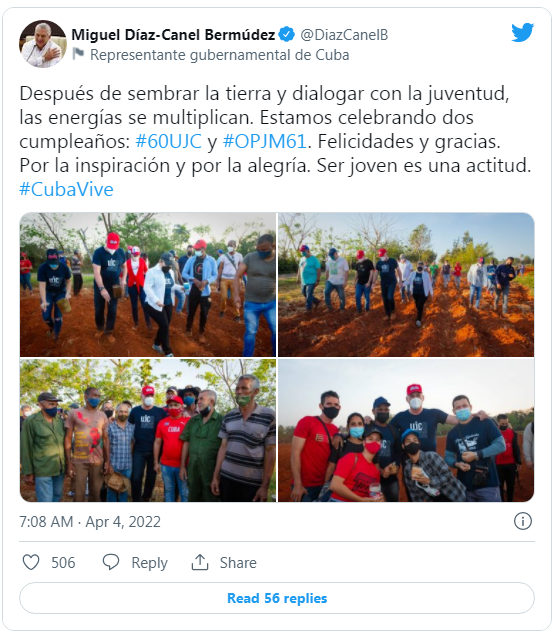
Task: Open the #60UJC hashtag
Action: 168,141
